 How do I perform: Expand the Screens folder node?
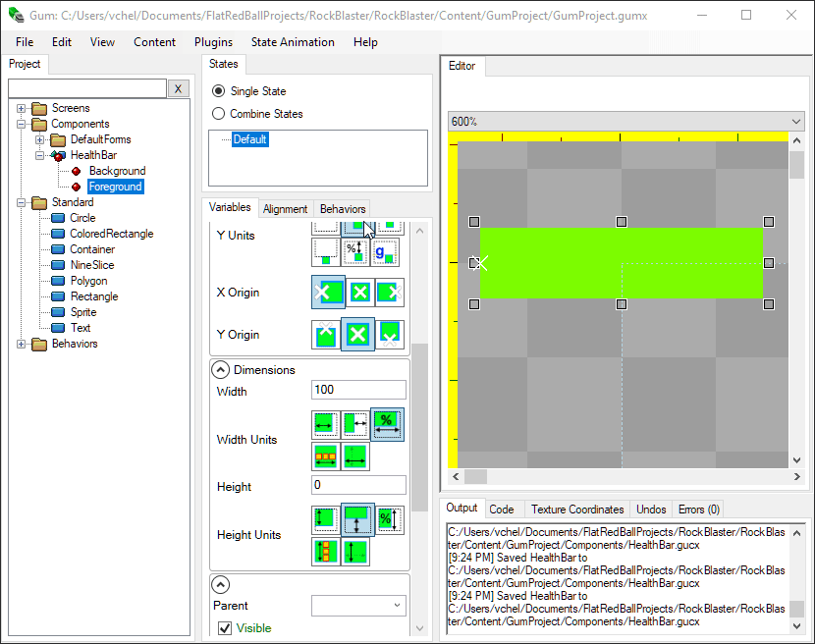pos(22,108)
